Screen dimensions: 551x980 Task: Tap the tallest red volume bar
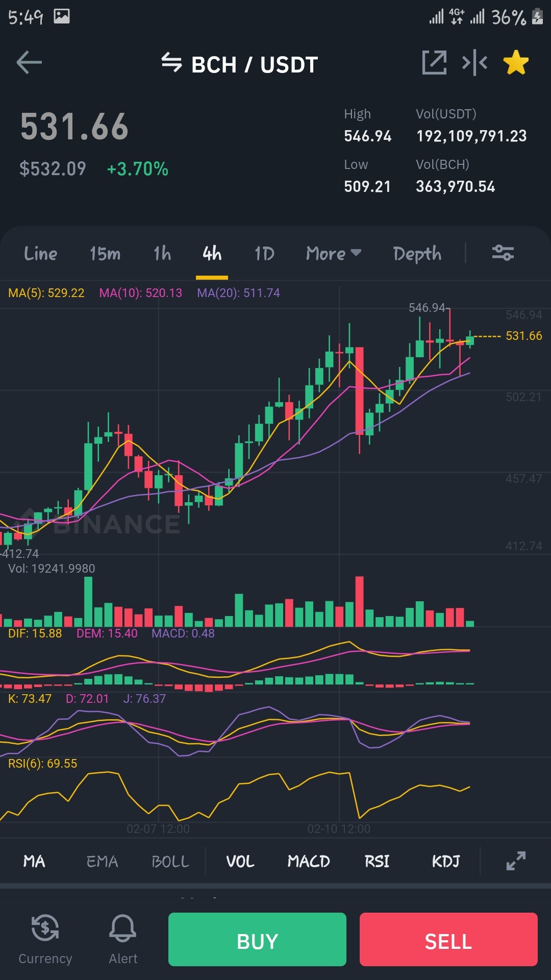pyautogui.click(x=359, y=601)
